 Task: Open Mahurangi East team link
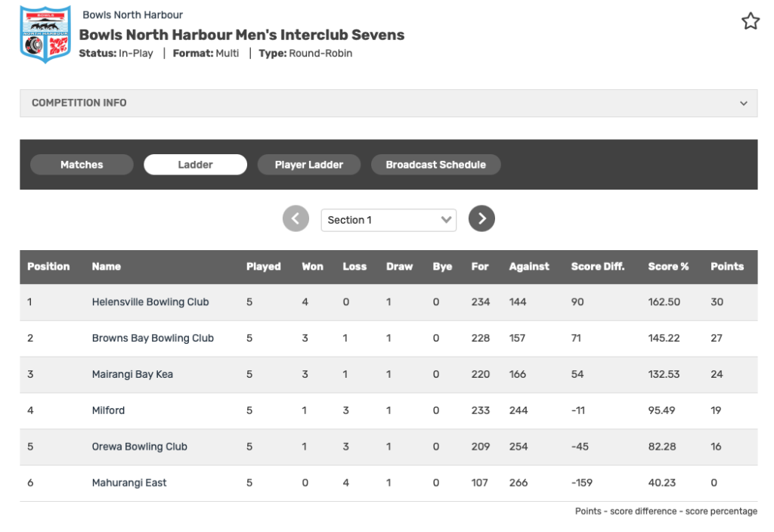[x=129, y=483]
